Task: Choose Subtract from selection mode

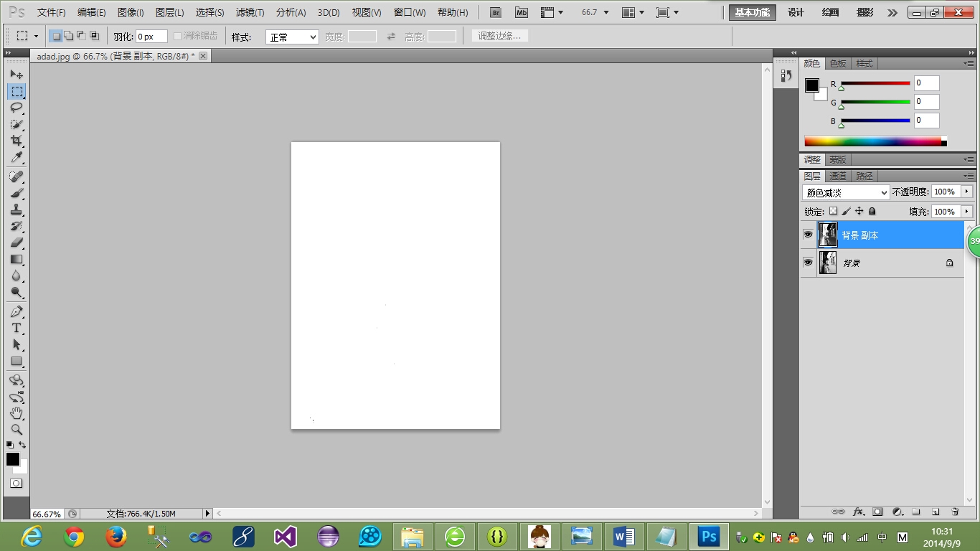Action: [81, 36]
